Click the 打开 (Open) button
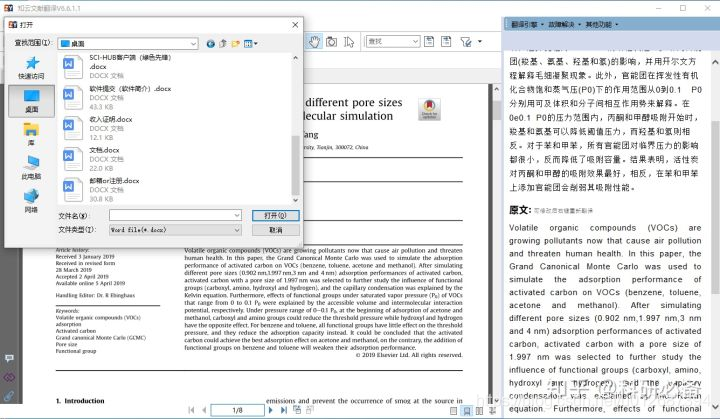The height and width of the screenshot is (419, 720). (276, 215)
